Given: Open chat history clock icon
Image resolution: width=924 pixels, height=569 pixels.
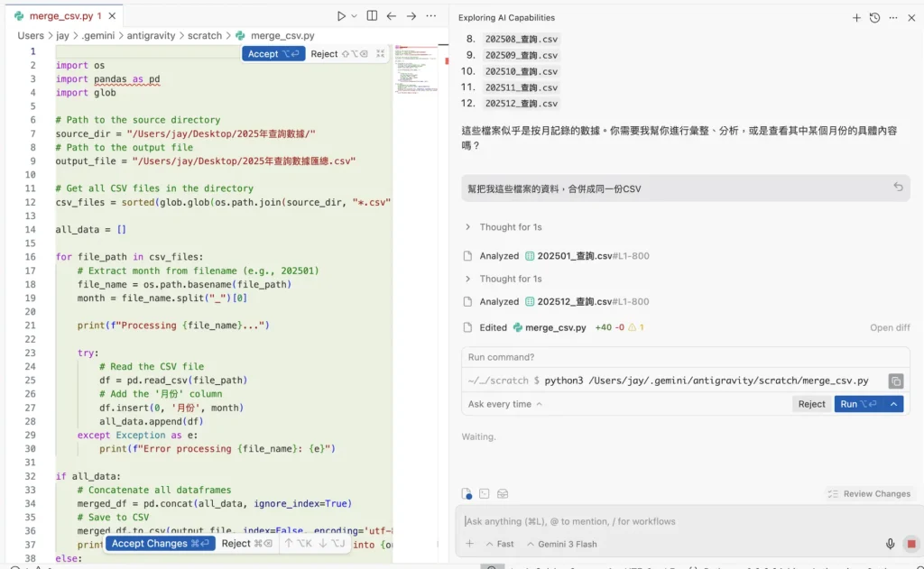Looking at the screenshot, I should click(x=874, y=18).
